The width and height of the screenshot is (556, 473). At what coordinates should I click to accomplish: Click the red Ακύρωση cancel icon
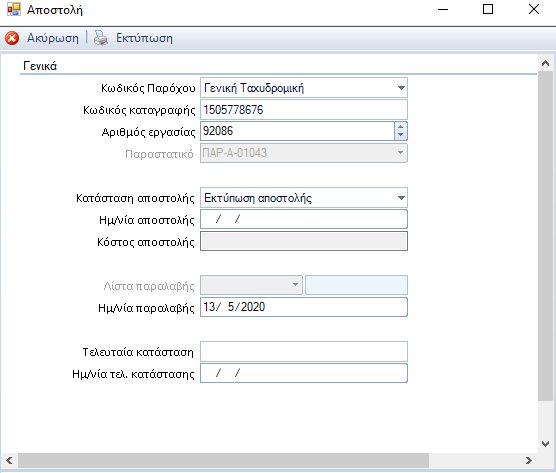coord(12,38)
